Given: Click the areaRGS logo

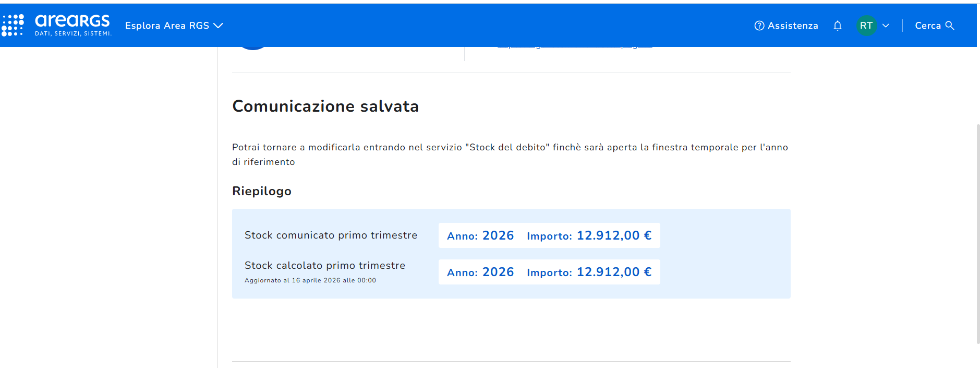Looking at the screenshot, I should 73,25.
